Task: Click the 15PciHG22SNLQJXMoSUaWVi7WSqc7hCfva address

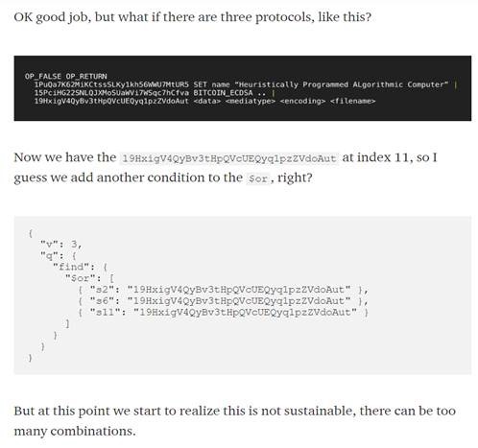Action: coord(111,93)
